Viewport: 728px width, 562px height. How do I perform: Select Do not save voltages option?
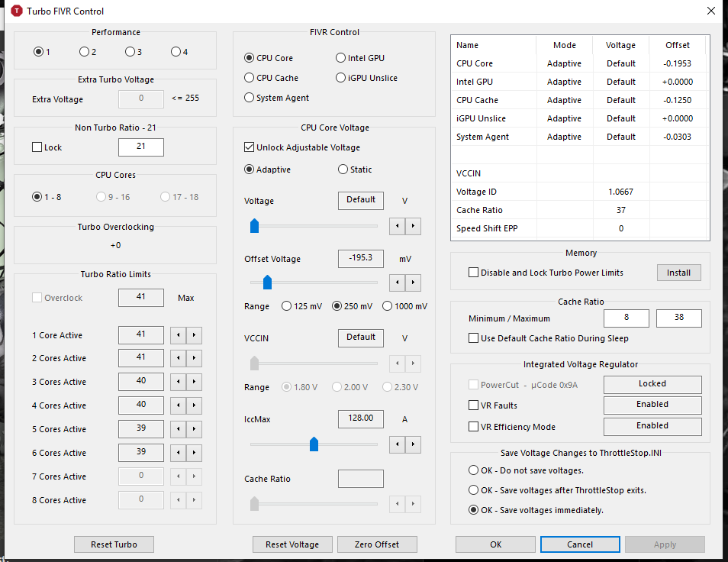(x=526, y=470)
